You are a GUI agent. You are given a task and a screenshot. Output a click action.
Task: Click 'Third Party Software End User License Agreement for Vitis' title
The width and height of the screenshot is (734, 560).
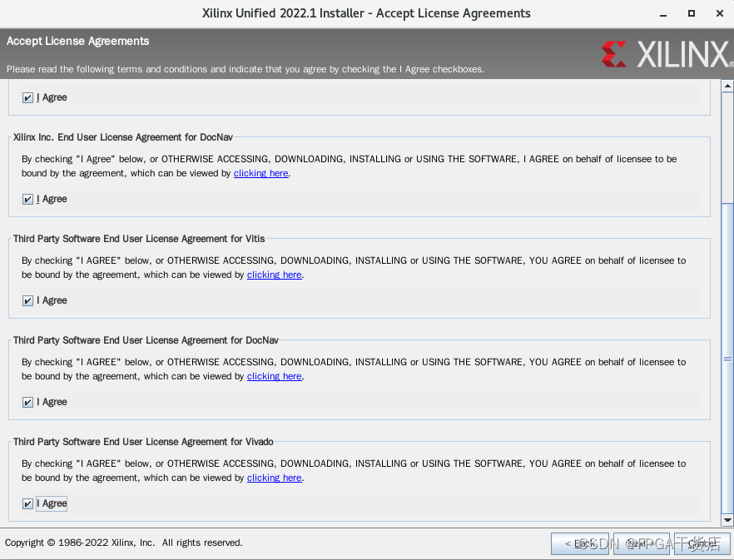point(139,239)
